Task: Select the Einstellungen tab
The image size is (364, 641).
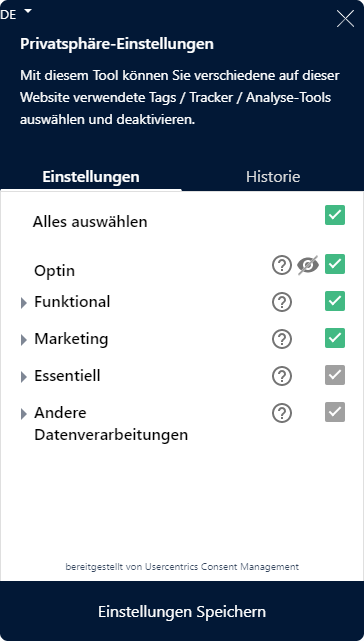Action: pyautogui.click(x=91, y=177)
